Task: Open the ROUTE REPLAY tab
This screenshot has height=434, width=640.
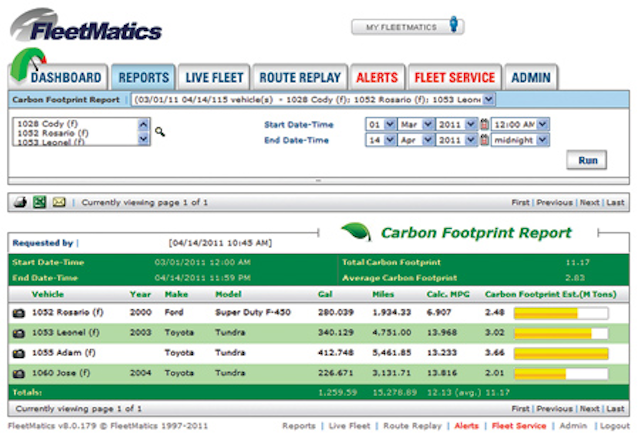Action: (300, 77)
